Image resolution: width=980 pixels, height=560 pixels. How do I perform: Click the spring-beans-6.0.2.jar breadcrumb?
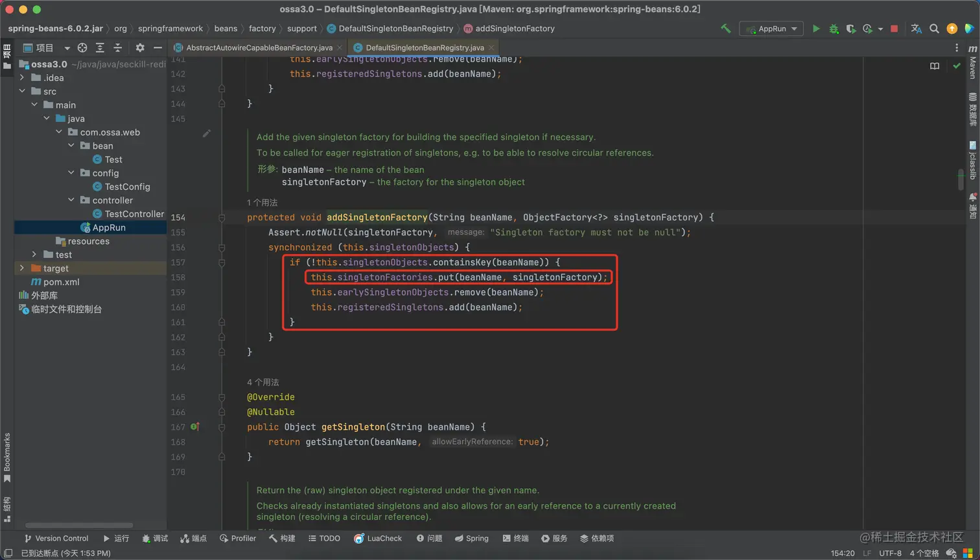[x=55, y=29]
